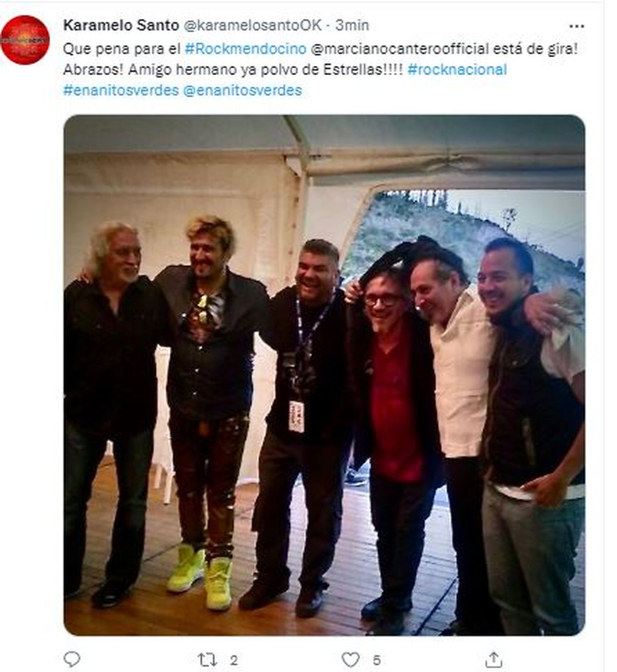Viewport: 617px width, 672px height.
Task: Open the @enanitosverdes mention
Action: (x=242, y=90)
